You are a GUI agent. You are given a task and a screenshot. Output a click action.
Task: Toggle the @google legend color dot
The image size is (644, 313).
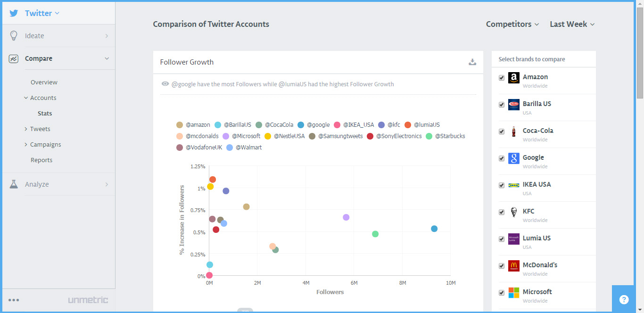pos(301,125)
